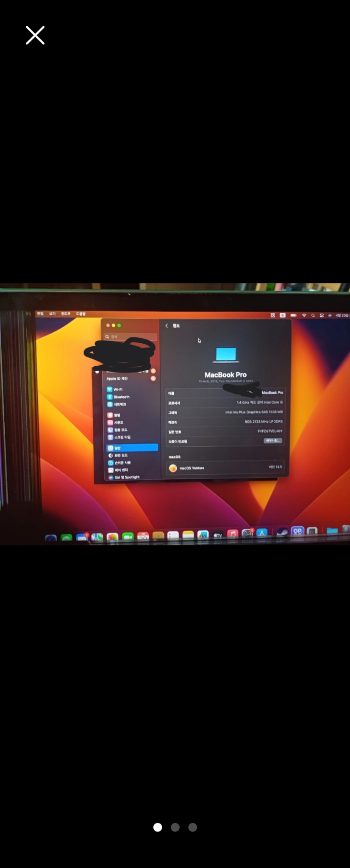Select the 스크린 타임 sidebar icon
The width and height of the screenshot is (350, 868).
tap(110, 437)
